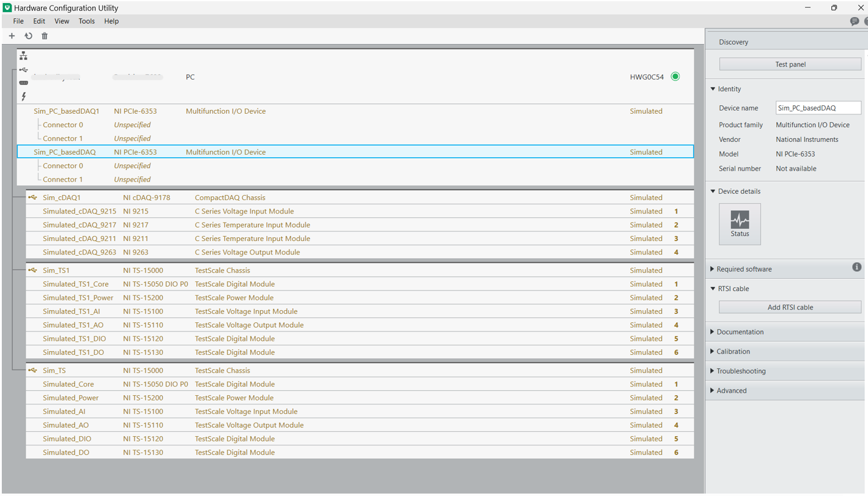Image resolution: width=868 pixels, height=496 pixels.
Task: Click the Add hardware plus icon
Action: 12,36
